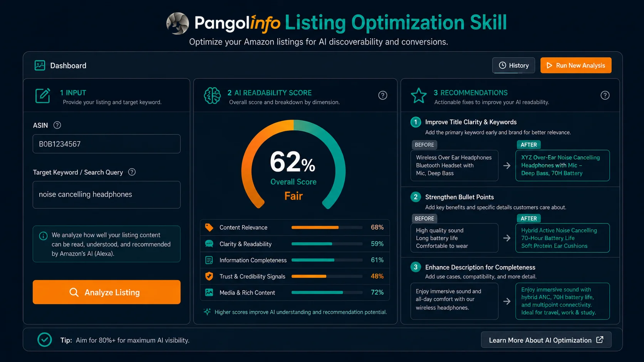This screenshot has height=362, width=644.
Task: Click the Media & Rich Content image icon
Action: (209, 292)
